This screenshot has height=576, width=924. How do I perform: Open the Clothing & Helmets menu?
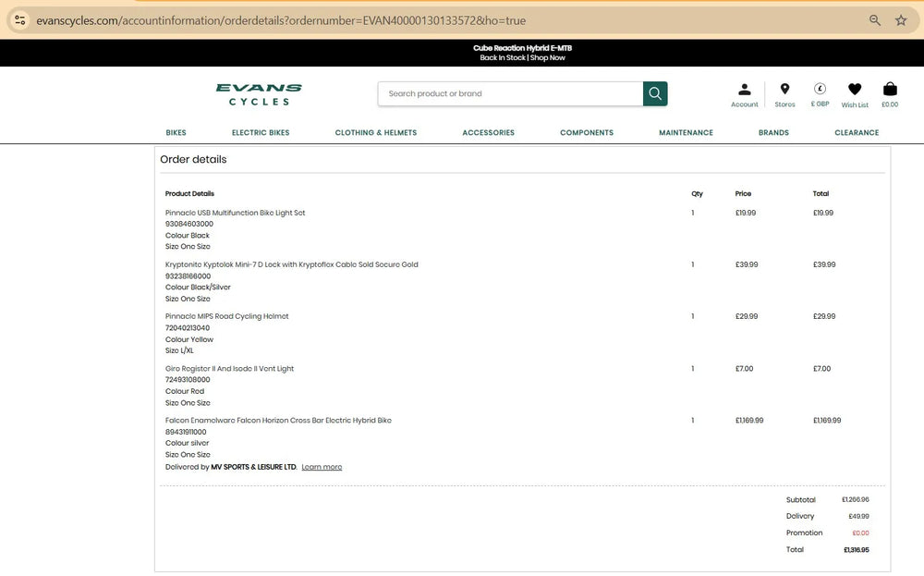(376, 132)
